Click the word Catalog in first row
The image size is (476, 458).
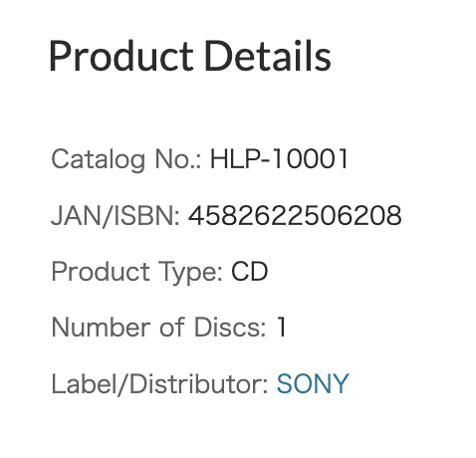tap(99, 160)
